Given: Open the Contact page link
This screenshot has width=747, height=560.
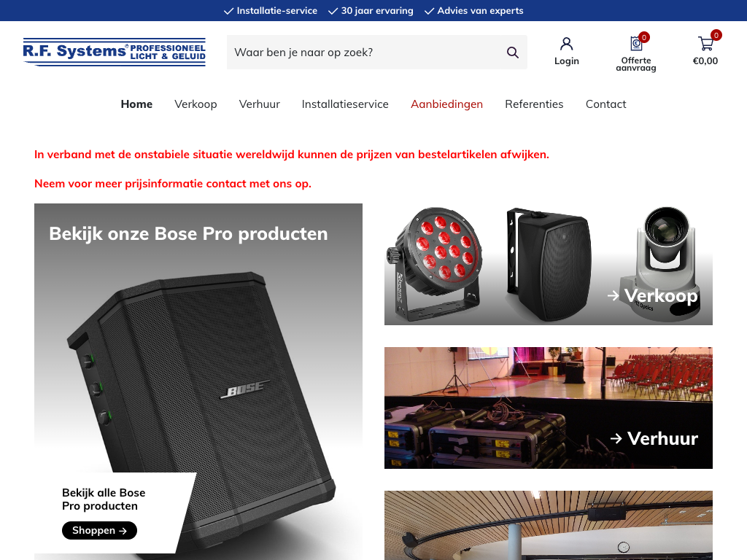Looking at the screenshot, I should (x=606, y=104).
